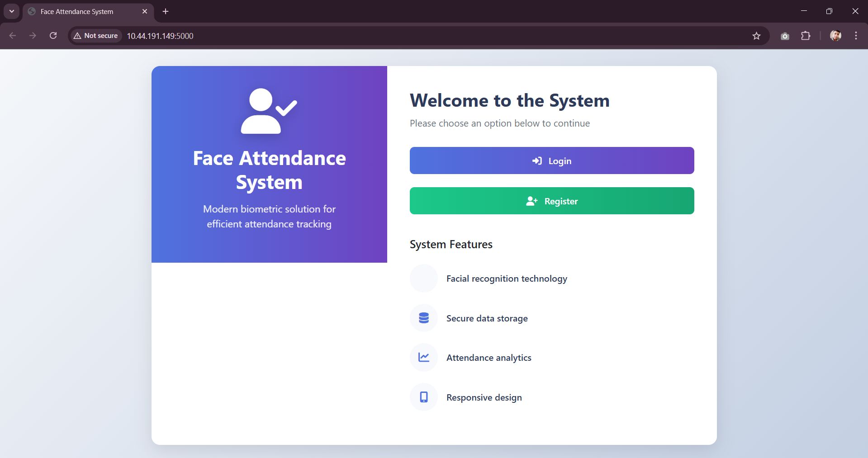Click the database icon for secure storage

423,318
